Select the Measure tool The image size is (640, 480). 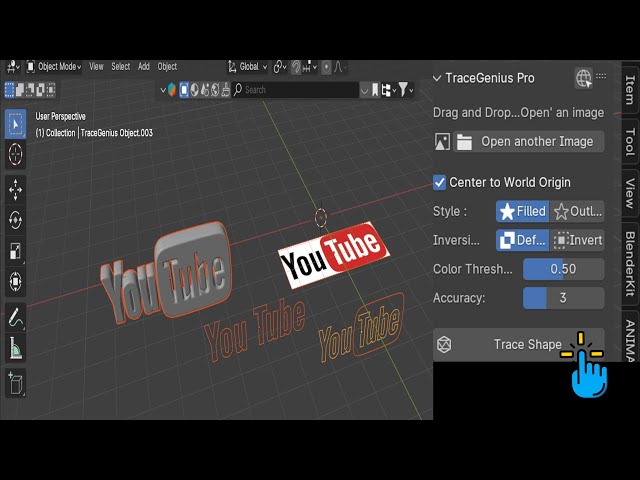tap(16, 348)
